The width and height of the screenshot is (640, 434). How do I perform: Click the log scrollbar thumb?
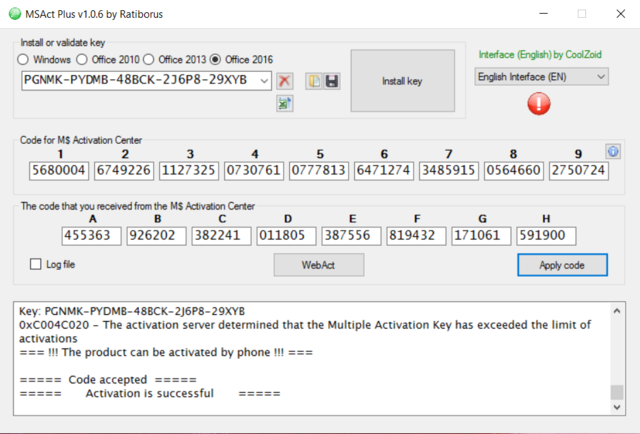(x=617, y=392)
